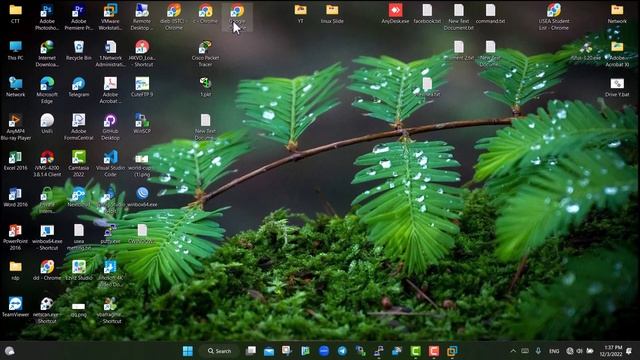
Task: Click the ENG language indicator
Action: coord(554,351)
